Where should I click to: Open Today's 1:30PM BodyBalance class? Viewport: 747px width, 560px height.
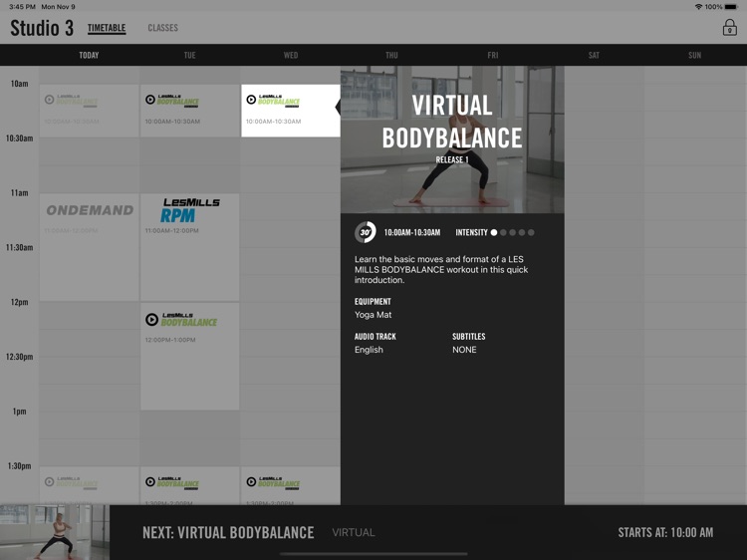(x=89, y=485)
